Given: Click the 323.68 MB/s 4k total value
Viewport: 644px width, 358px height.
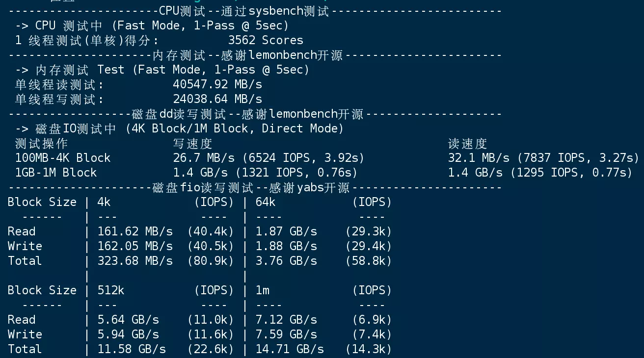Looking at the screenshot, I should pyautogui.click(x=135, y=261).
